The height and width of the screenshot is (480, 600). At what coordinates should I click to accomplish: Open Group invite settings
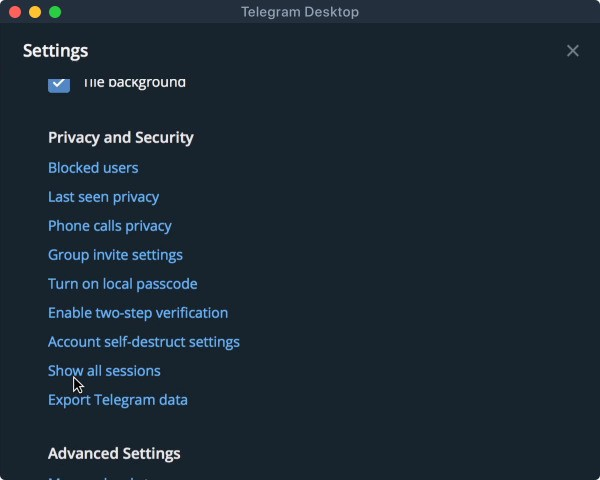pyautogui.click(x=115, y=255)
